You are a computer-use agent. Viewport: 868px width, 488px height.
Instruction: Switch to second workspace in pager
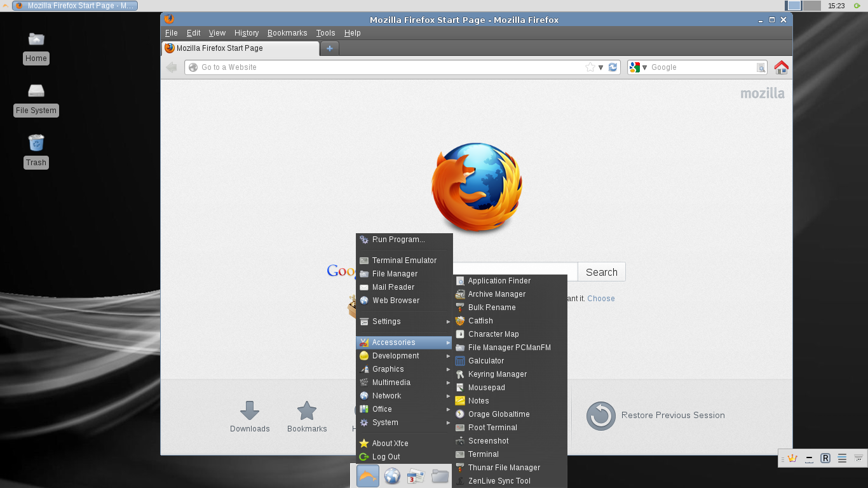pyautogui.click(x=811, y=6)
